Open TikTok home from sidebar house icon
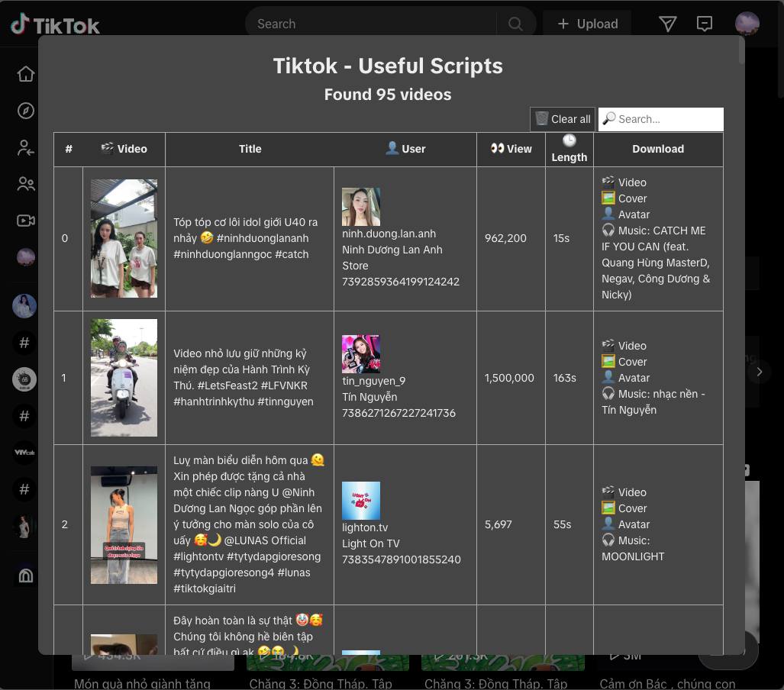The height and width of the screenshot is (690, 784). 25,74
